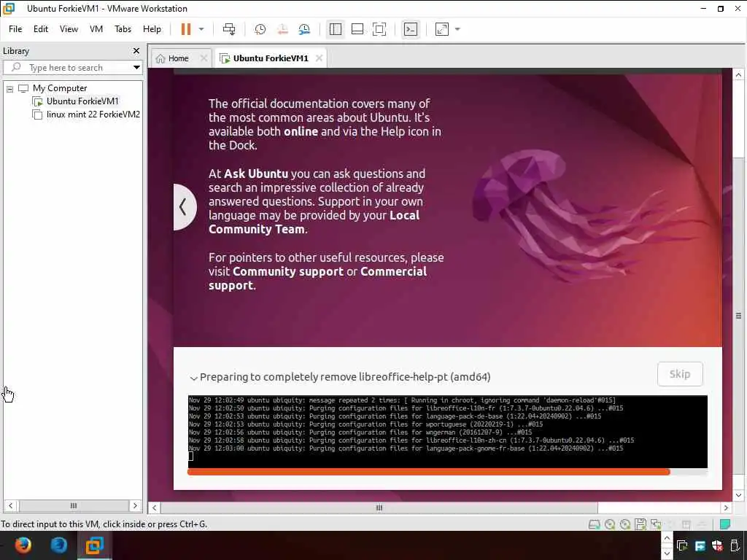Open the VM menu

click(x=96, y=29)
